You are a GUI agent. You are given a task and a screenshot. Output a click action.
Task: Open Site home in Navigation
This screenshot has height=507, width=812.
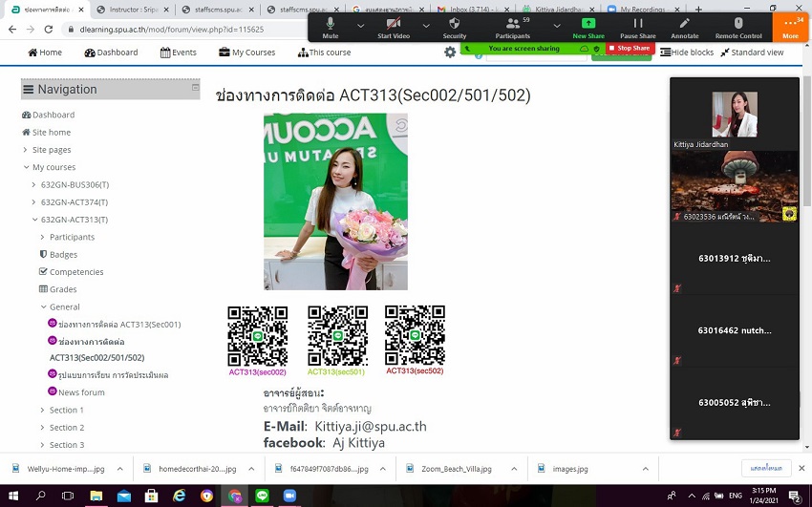tap(46, 133)
